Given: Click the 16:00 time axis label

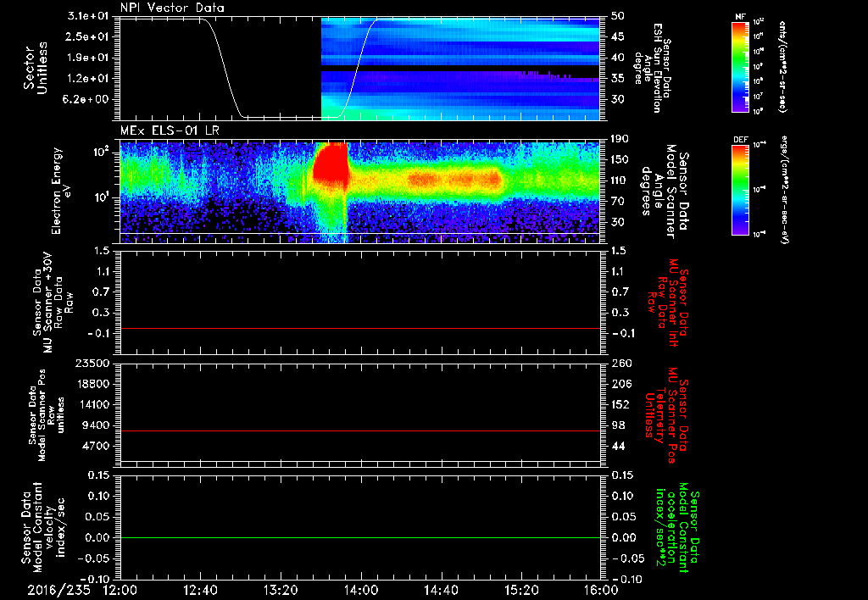Looking at the screenshot, I should click(601, 591).
